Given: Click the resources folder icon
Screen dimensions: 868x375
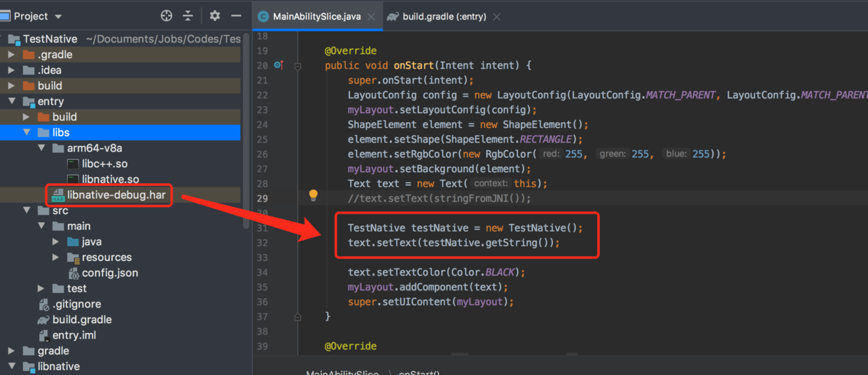Looking at the screenshot, I should pos(73,257).
